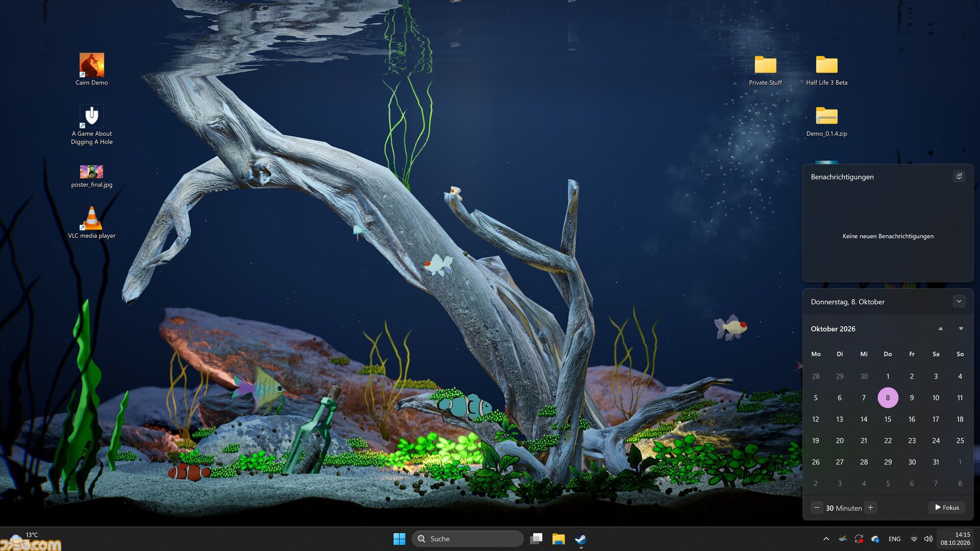Increase focus duration with plus button
The width and height of the screenshot is (980, 551).
[x=871, y=508]
